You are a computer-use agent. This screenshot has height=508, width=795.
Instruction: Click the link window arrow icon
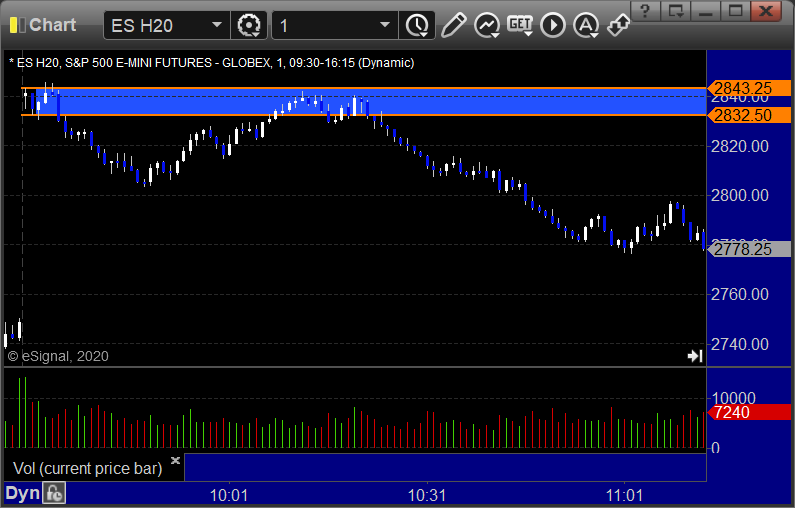click(x=618, y=25)
